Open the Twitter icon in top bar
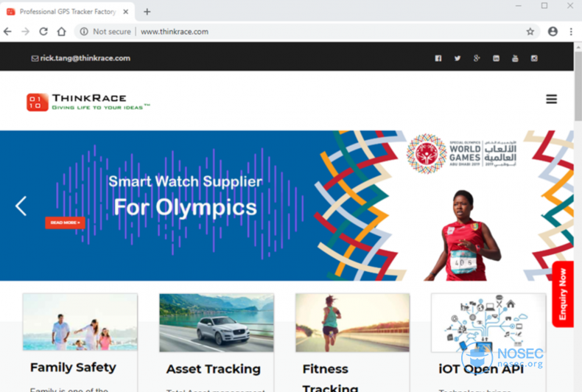The height and width of the screenshot is (392, 582). click(x=457, y=58)
